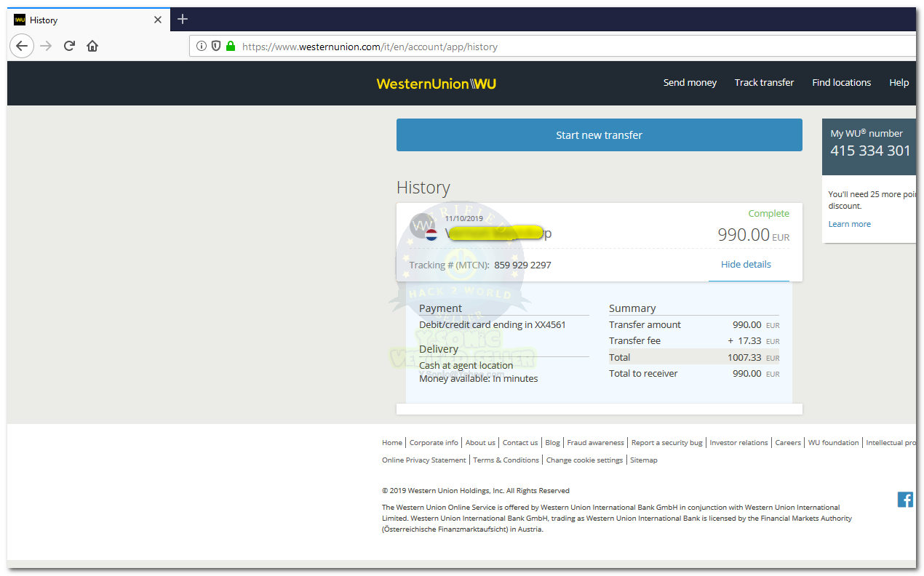Open site information icon in address bar
Screen dimensions: 924x576
202,46
